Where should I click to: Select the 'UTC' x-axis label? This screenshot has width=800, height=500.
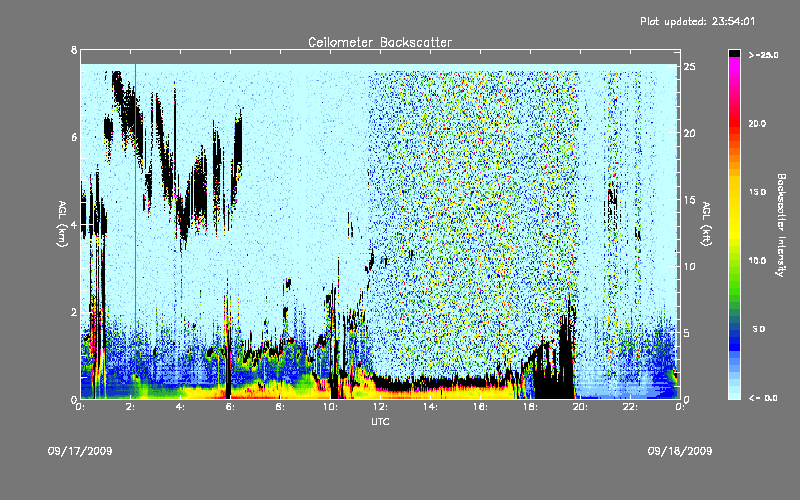[380, 421]
